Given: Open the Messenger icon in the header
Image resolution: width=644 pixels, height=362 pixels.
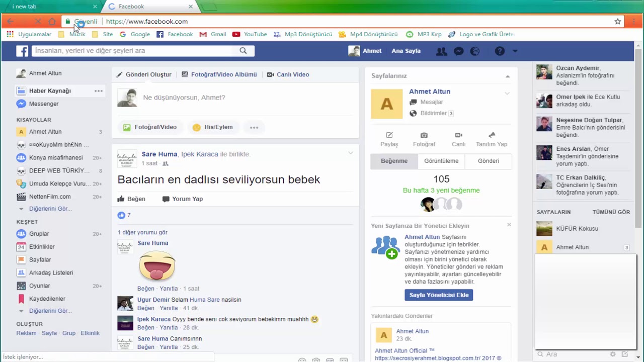Looking at the screenshot, I should point(458,51).
